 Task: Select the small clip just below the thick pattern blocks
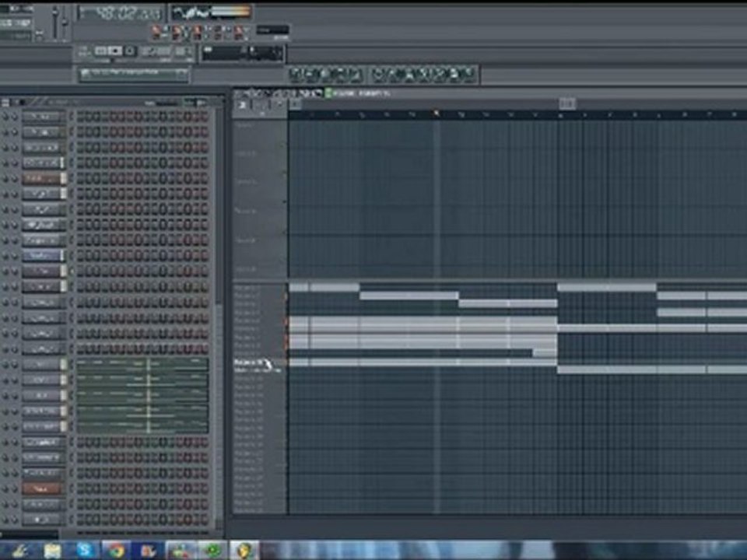[545, 353]
